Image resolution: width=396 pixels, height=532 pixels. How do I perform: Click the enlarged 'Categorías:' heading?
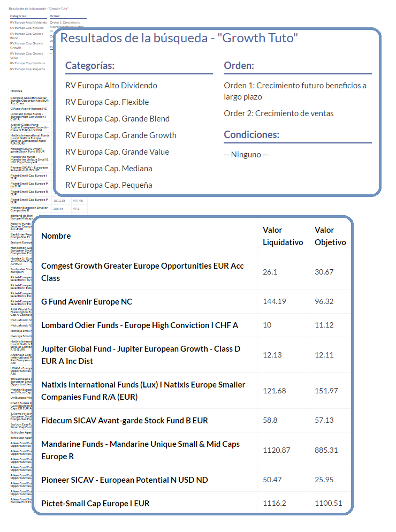click(x=90, y=65)
